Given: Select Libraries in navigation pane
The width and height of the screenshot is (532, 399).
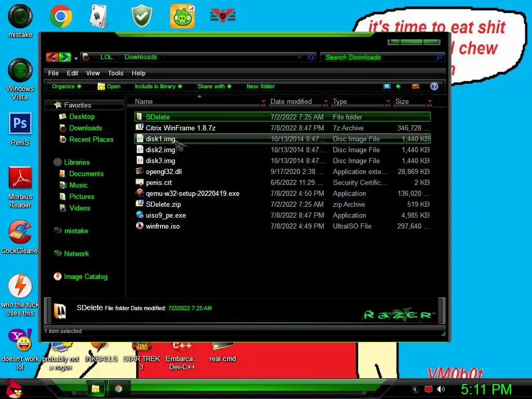Looking at the screenshot, I should click(77, 162).
